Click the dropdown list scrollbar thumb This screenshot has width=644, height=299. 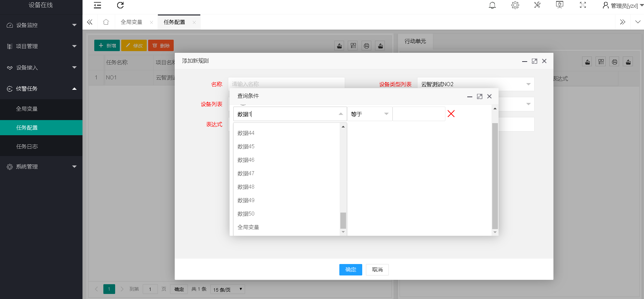(x=343, y=220)
